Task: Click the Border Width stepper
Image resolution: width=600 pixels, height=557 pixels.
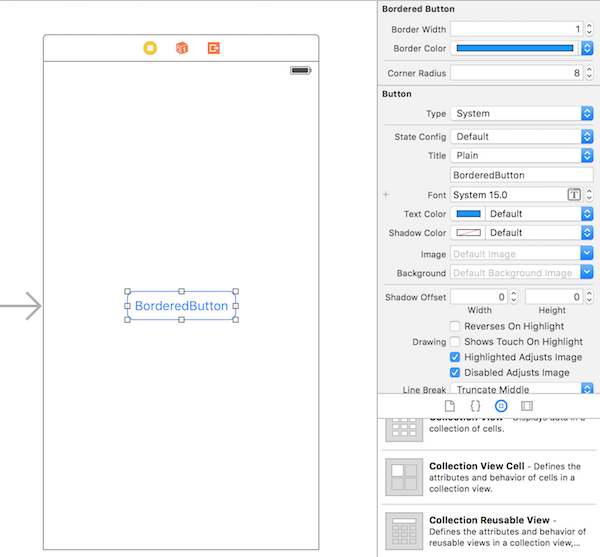Action: (589, 29)
